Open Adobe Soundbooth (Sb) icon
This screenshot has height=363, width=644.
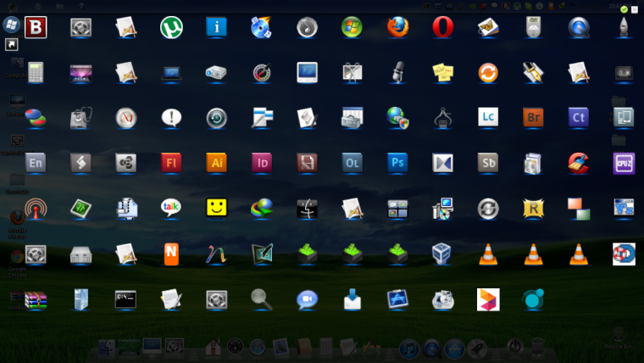coord(488,161)
